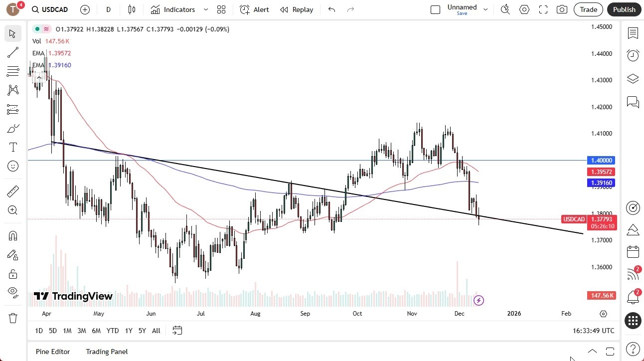The image size is (644, 361).
Task: Select the 1Y timeframe range
Action: 128,330
